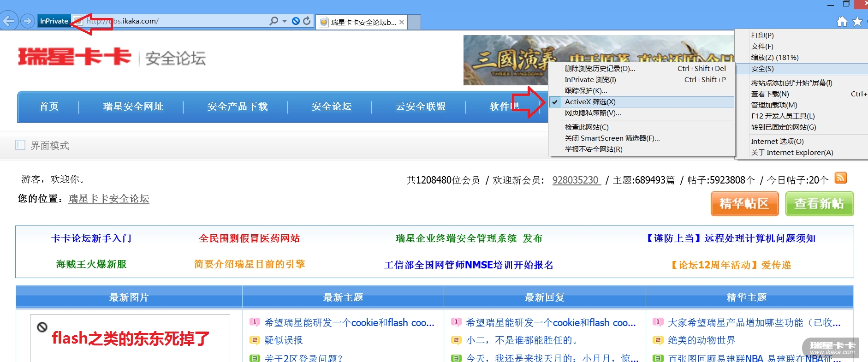Open new member link 928035230
Image resolution: width=868 pixels, height=362 pixels.
pyautogui.click(x=576, y=180)
